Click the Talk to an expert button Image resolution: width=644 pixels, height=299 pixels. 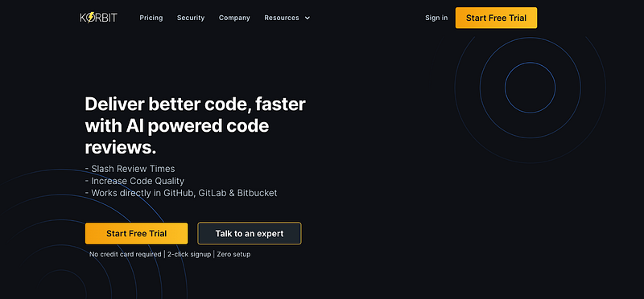(250, 233)
